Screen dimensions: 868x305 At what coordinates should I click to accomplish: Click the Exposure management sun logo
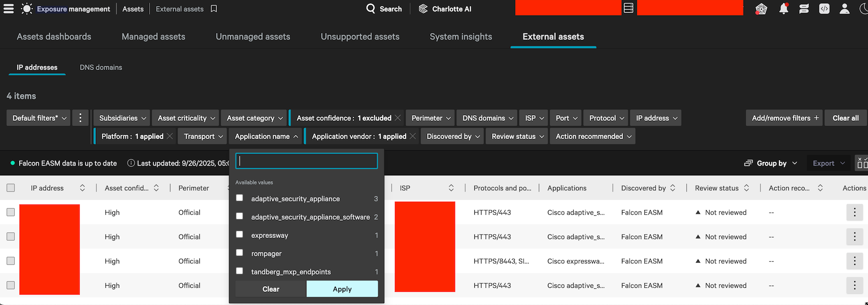(x=27, y=9)
